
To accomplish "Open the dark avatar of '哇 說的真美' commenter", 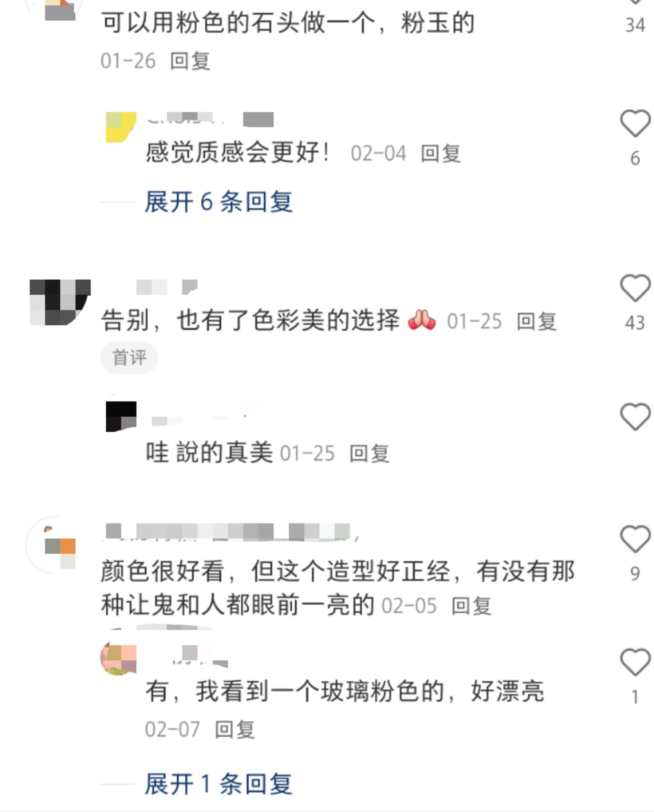I will 121,416.
